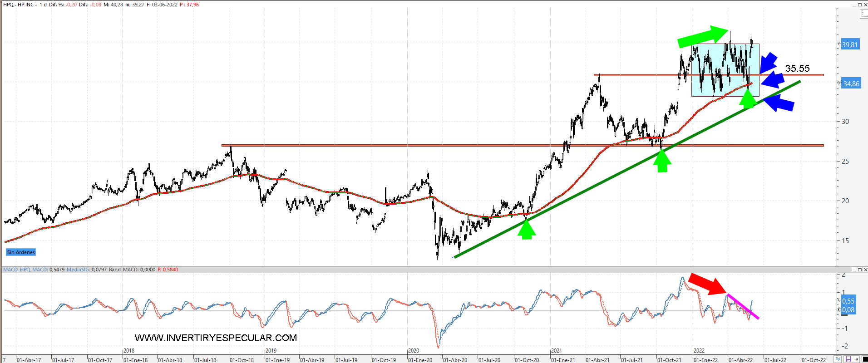Select the red arrow on MACD panel
Viewport: 868px width, 363px height.
[707, 284]
